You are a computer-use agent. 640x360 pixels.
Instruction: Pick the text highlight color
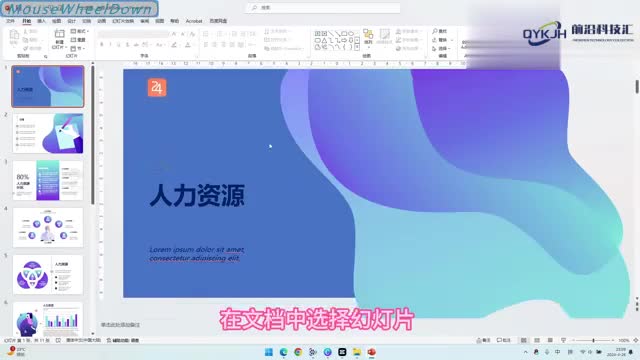(x=175, y=45)
